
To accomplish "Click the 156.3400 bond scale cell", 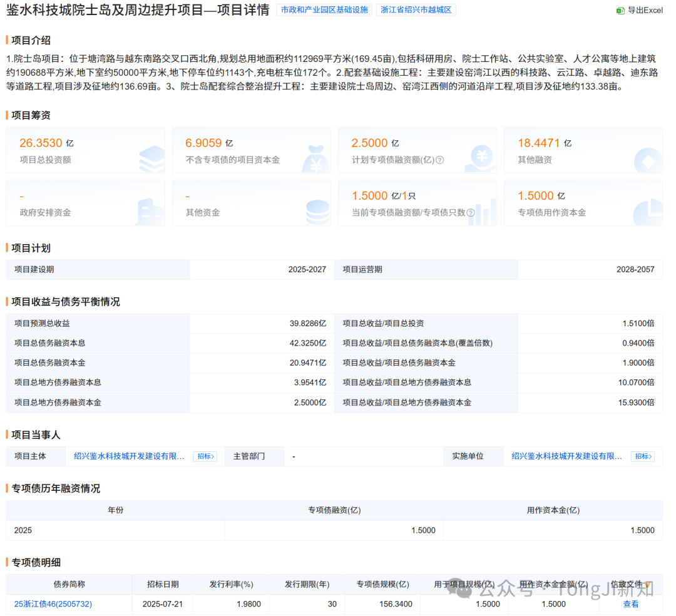I will [382, 604].
